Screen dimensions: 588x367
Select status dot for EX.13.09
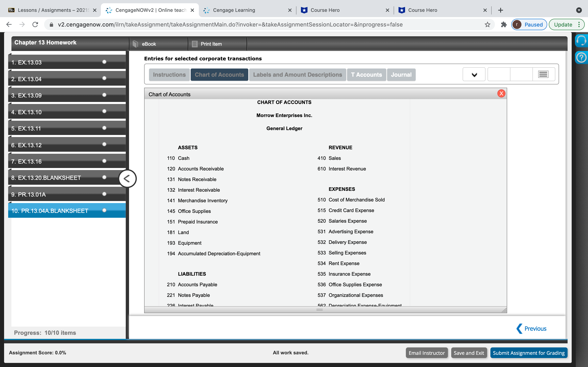tap(104, 95)
